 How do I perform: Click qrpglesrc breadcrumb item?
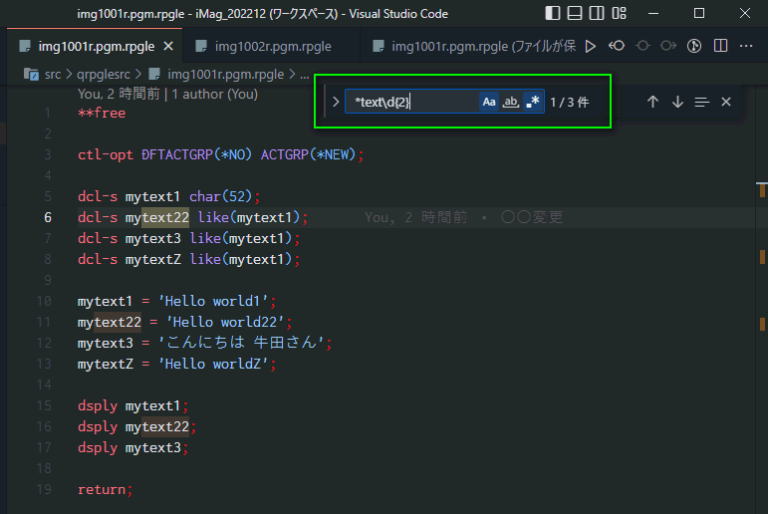(x=103, y=74)
